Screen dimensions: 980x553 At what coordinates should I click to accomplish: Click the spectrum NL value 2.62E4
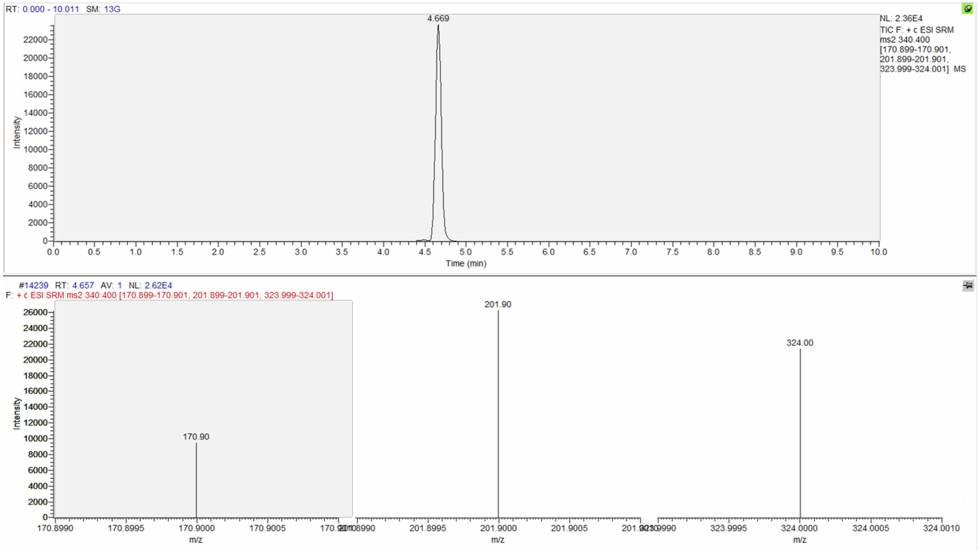158,285
